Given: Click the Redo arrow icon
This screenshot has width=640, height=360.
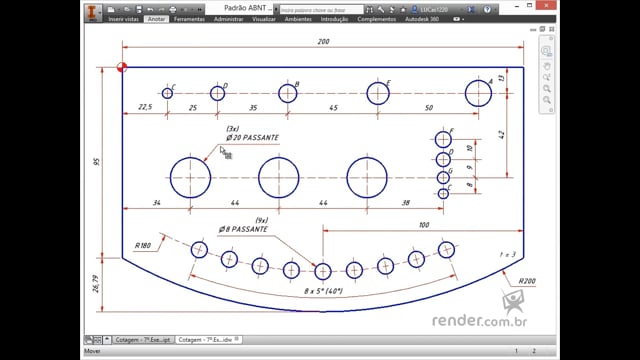Looking at the screenshot, I should (162, 9).
